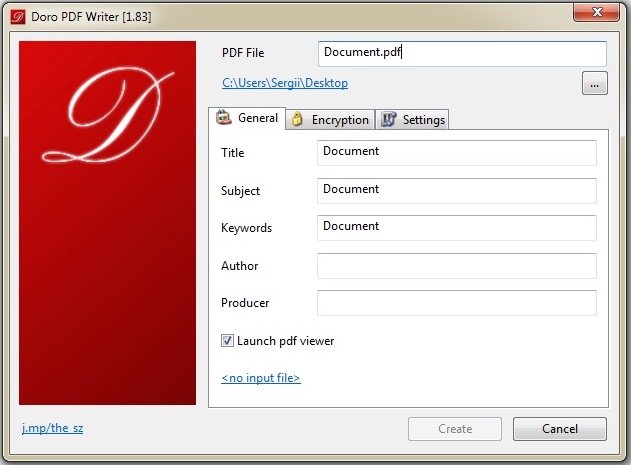Open the j.mp/the_sz link

pyautogui.click(x=53, y=428)
